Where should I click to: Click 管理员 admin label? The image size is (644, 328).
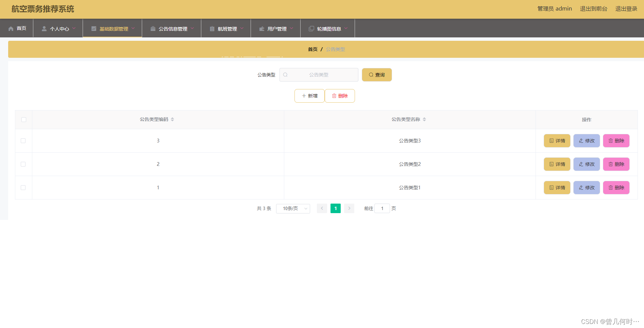click(555, 9)
